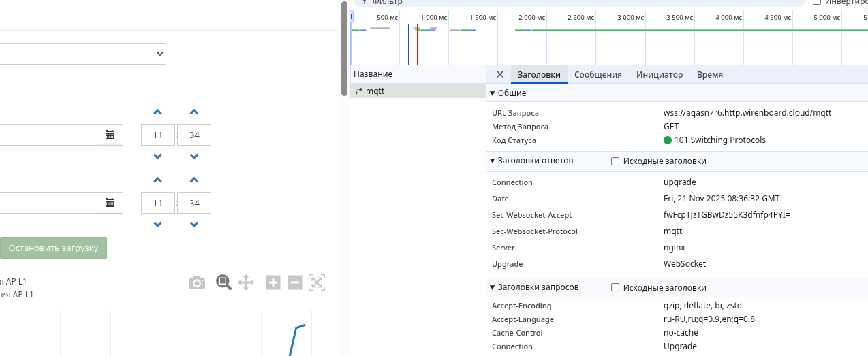This screenshot has width=868, height=356.
Task: Close the request details panel
Action: 499,74
